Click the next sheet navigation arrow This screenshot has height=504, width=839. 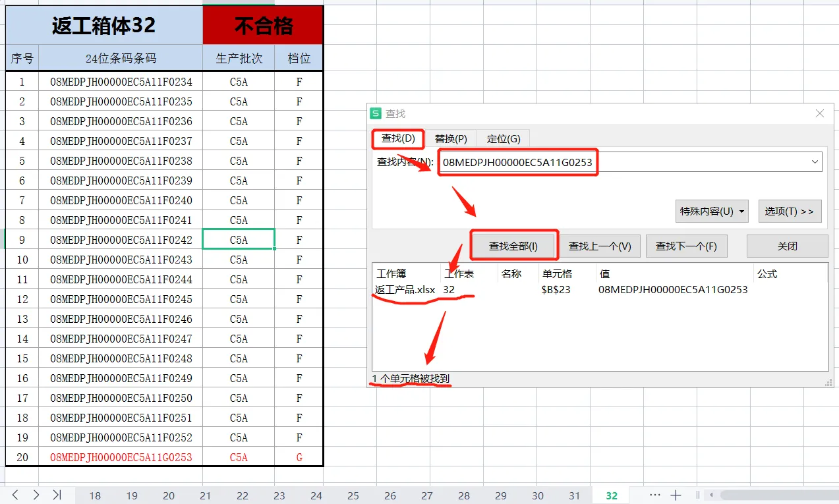[x=36, y=495]
